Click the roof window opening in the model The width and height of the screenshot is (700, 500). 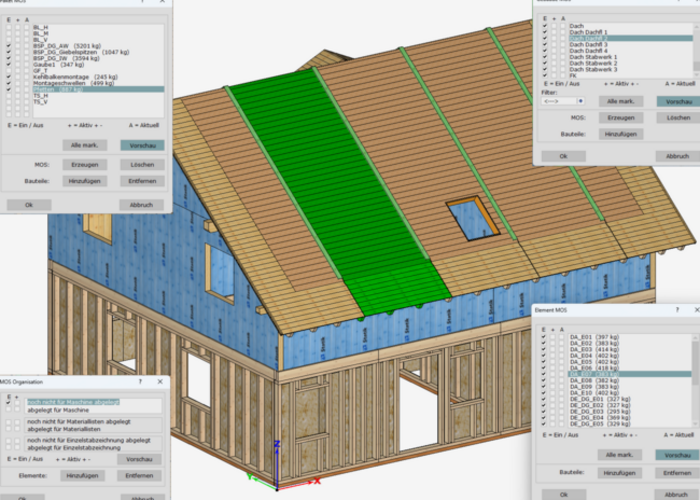[x=473, y=219]
